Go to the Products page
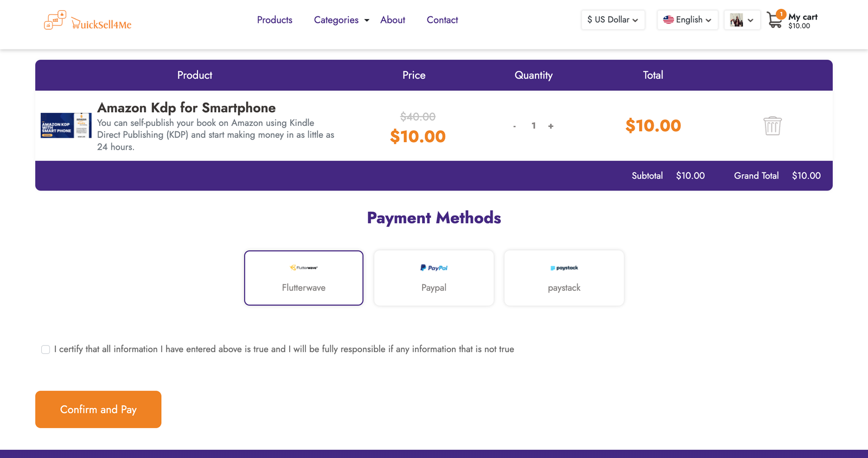The height and width of the screenshot is (458, 868). [x=275, y=20]
